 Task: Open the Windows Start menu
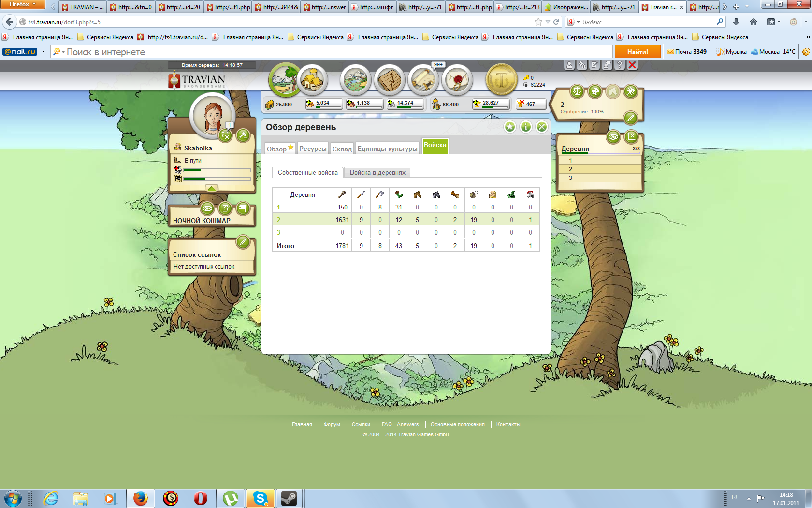13,498
